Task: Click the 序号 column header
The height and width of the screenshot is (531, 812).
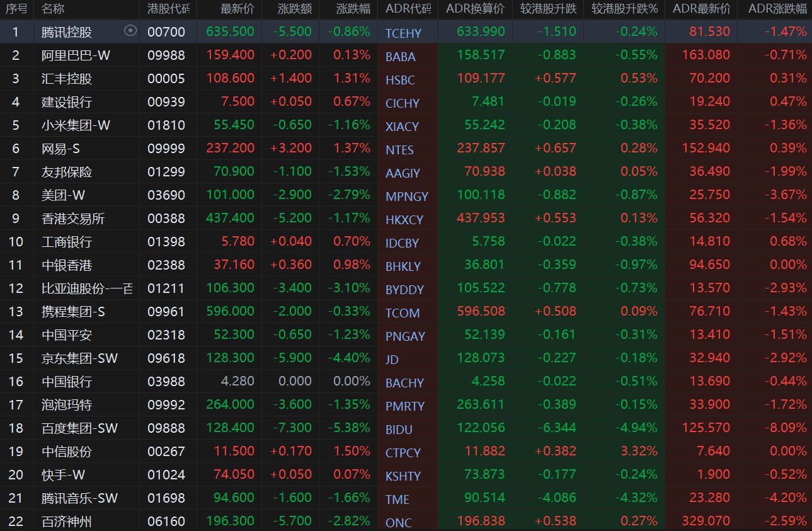Action: [16, 9]
